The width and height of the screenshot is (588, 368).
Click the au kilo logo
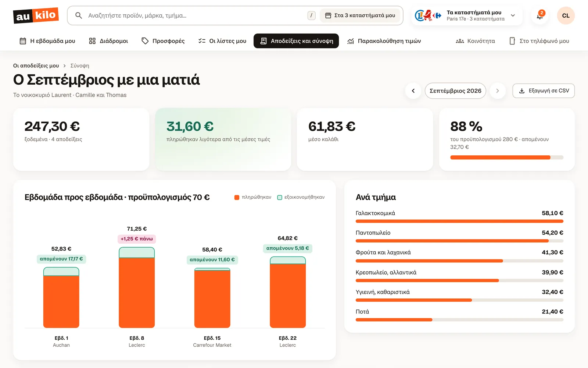point(36,15)
